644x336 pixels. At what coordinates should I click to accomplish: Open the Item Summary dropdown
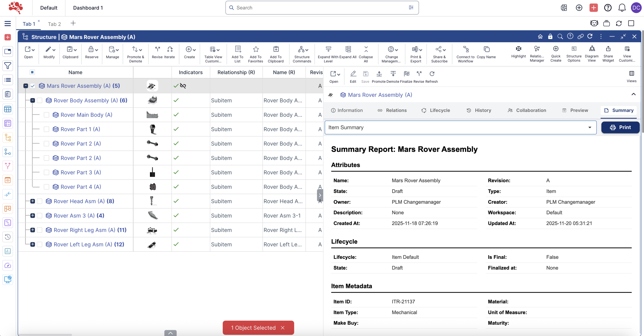(460, 128)
